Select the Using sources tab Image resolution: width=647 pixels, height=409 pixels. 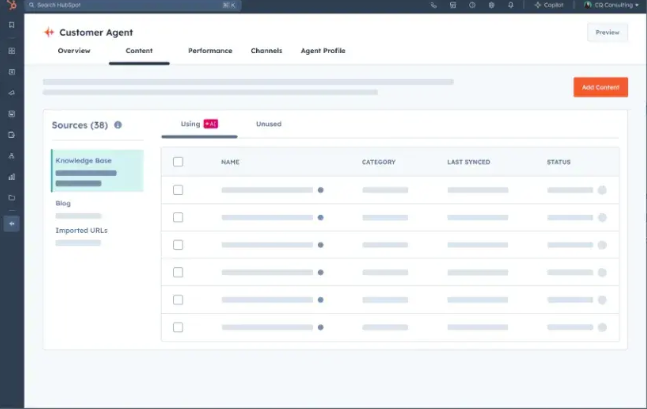(x=199, y=124)
